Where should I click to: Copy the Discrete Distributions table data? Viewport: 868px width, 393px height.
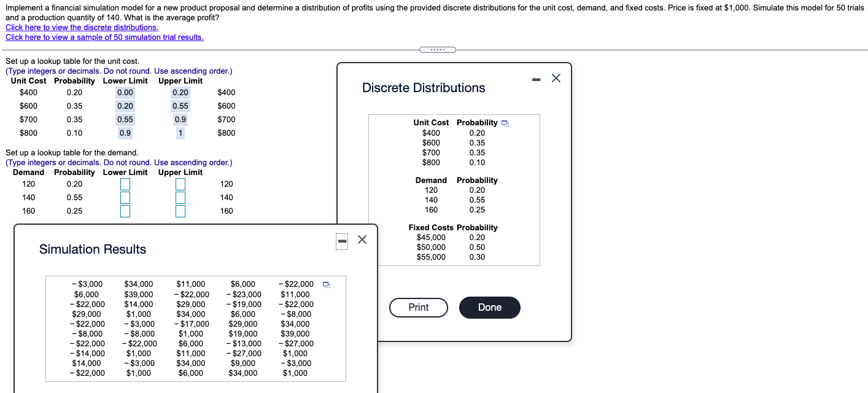coord(505,123)
